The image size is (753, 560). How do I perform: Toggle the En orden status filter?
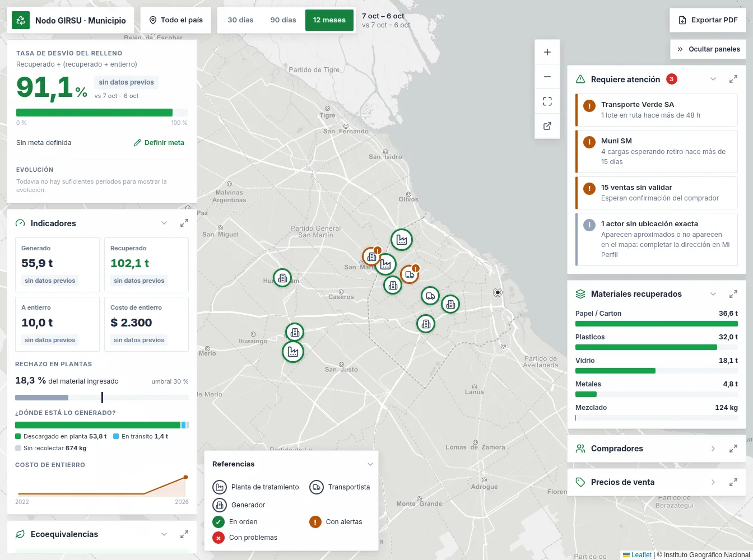point(235,522)
